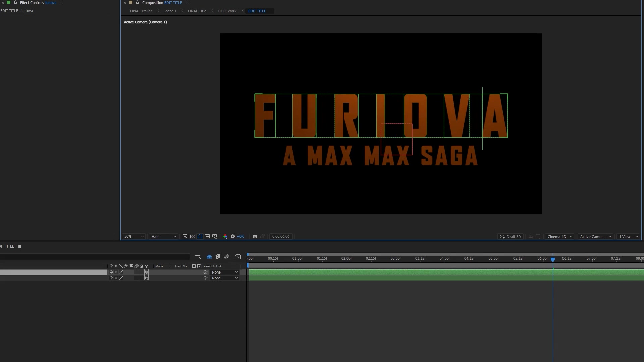Click the timeline search input field

tap(95, 257)
